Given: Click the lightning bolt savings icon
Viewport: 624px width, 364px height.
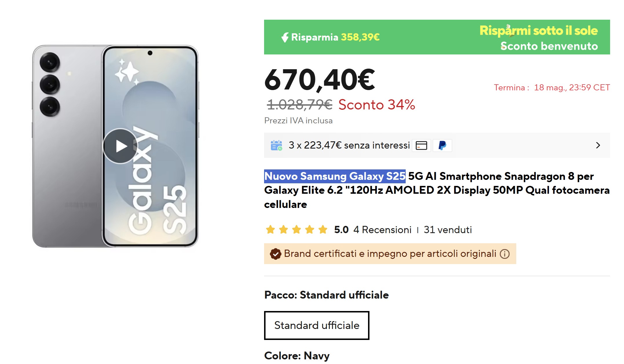Looking at the screenshot, I should [285, 37].
